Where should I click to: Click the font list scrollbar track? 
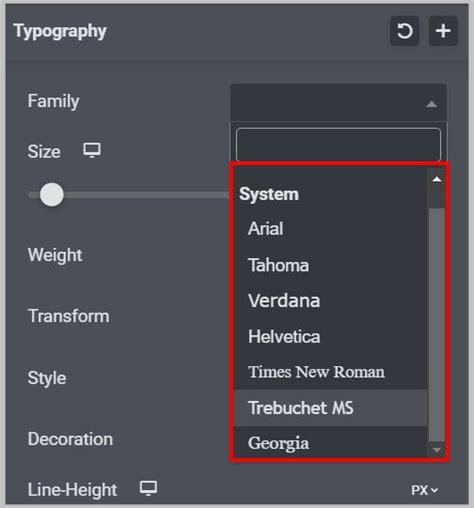coord(437,325)
